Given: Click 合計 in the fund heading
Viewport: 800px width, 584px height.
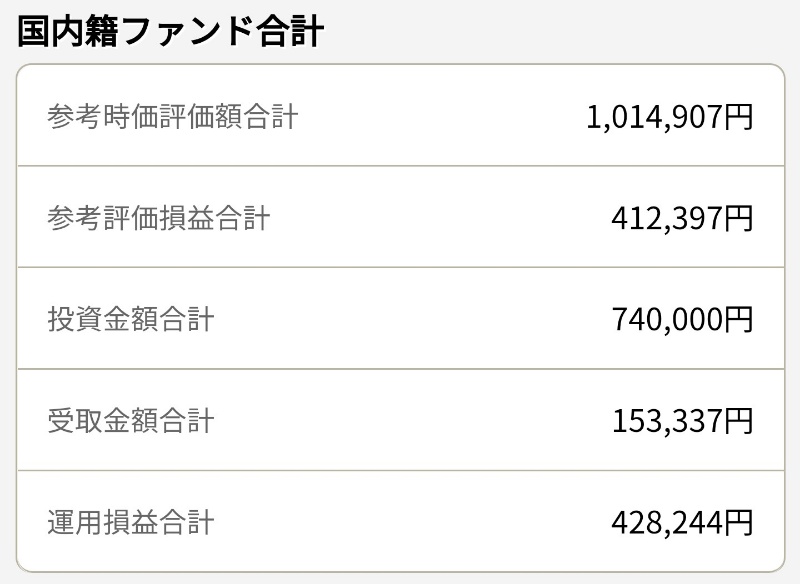Looking at the screenshot, I should pyautogui.click(x=290, y=32).
